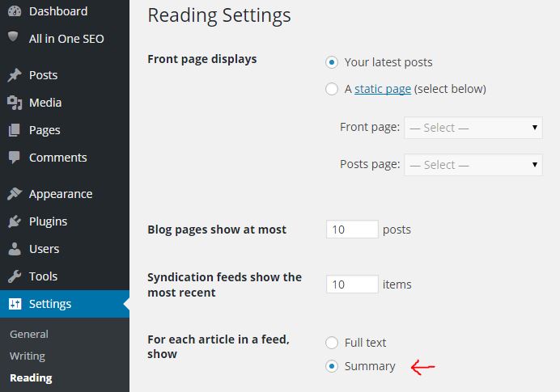Screen dimensions: 560x392
Task: Click the Users person icon
Action: (15, 249)
